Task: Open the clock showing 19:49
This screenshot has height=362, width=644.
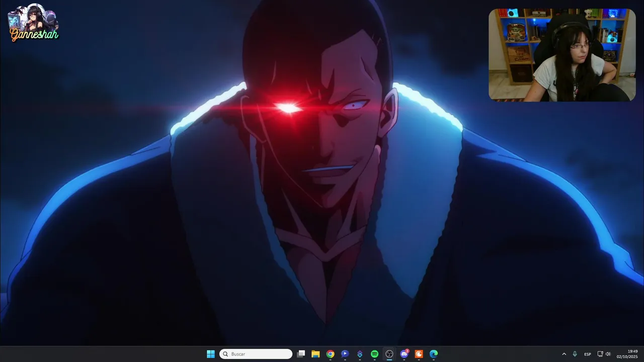Action: coord(627,354)
